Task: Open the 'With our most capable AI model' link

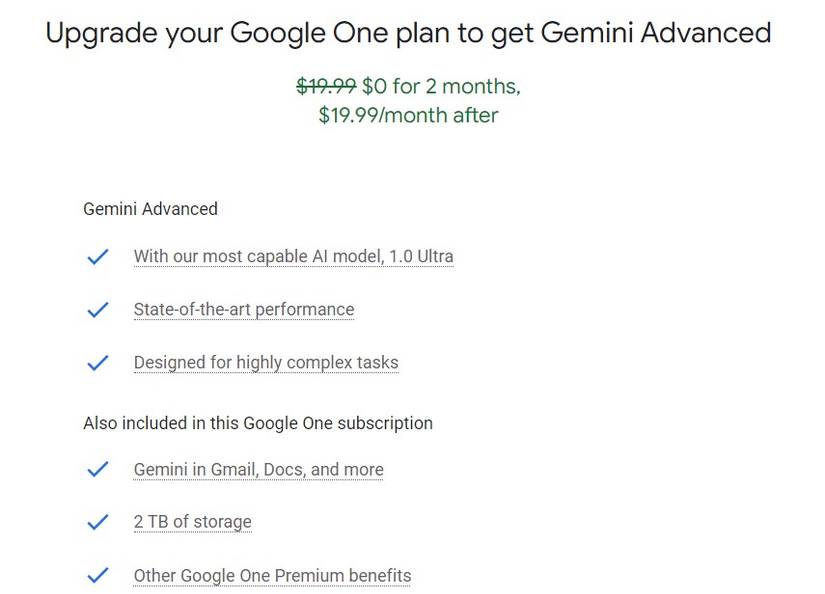Action: click(x=293, y=257)
